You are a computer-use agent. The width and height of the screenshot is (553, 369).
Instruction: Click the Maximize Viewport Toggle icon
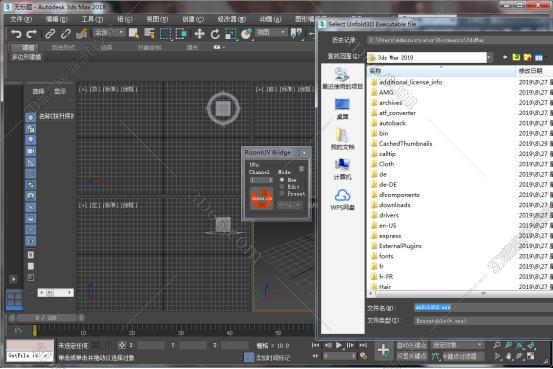(x=531, y=356)
